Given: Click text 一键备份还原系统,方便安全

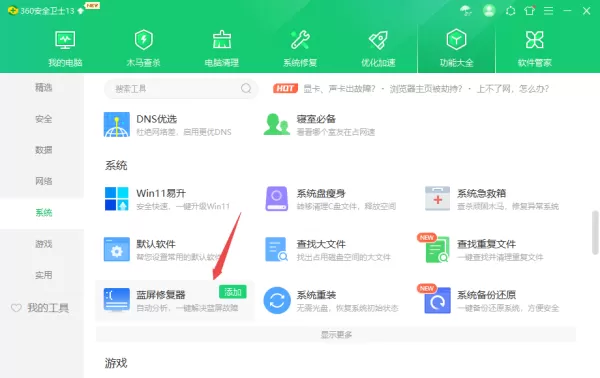Looking at the screenshot, I should pos(508,308).
